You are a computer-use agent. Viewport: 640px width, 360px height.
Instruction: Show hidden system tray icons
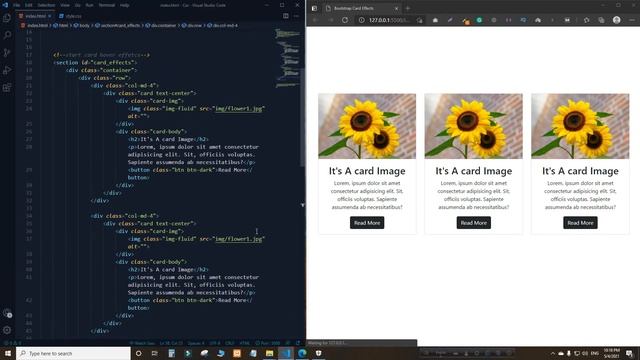click(x=553, y=353)
